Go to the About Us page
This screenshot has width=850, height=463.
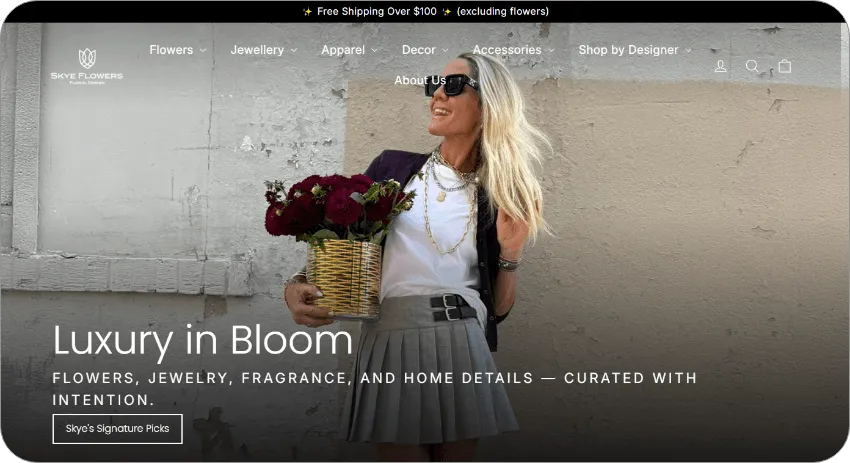point(420,80)
